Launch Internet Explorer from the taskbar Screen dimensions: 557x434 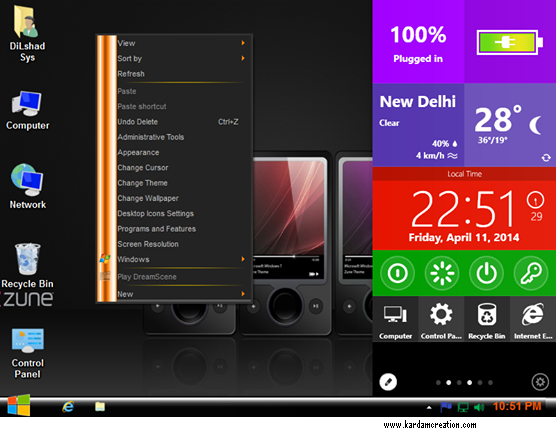tap(68, 407)
